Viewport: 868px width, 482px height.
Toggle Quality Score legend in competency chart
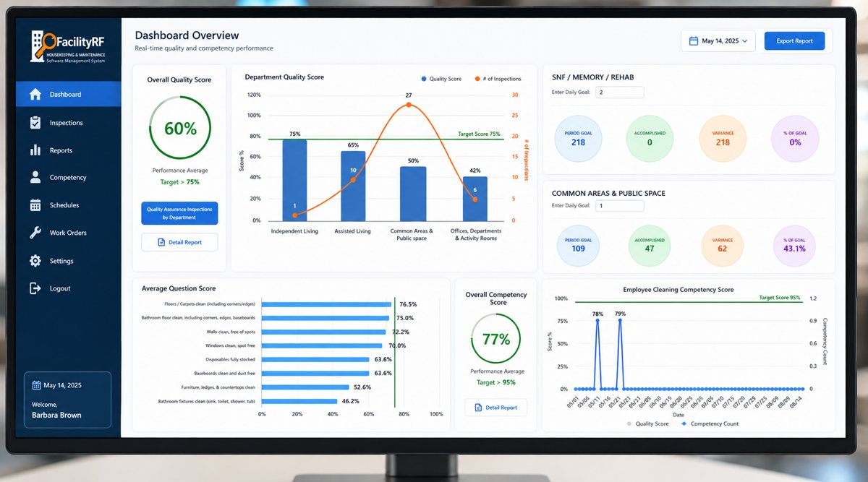coord(647,423)
